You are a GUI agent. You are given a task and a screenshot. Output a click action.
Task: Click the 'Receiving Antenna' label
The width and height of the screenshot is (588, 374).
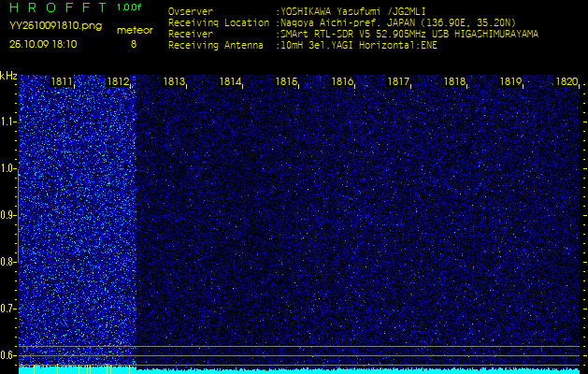(216, 46)
